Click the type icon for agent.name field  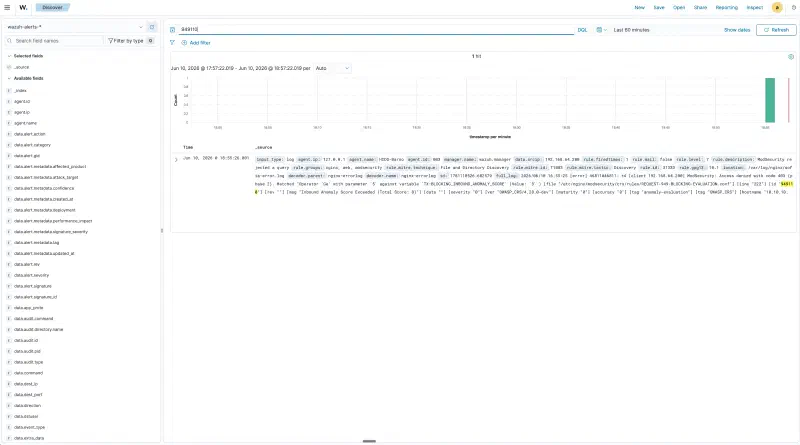point(9,123)
